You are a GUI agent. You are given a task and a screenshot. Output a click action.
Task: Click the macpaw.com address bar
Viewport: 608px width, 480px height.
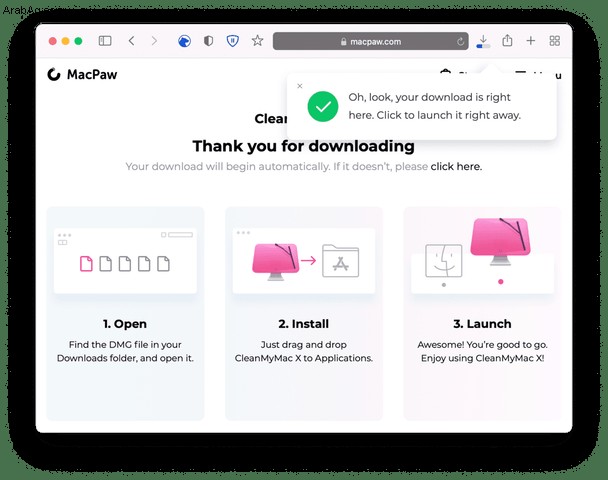[x=370, y=41]
